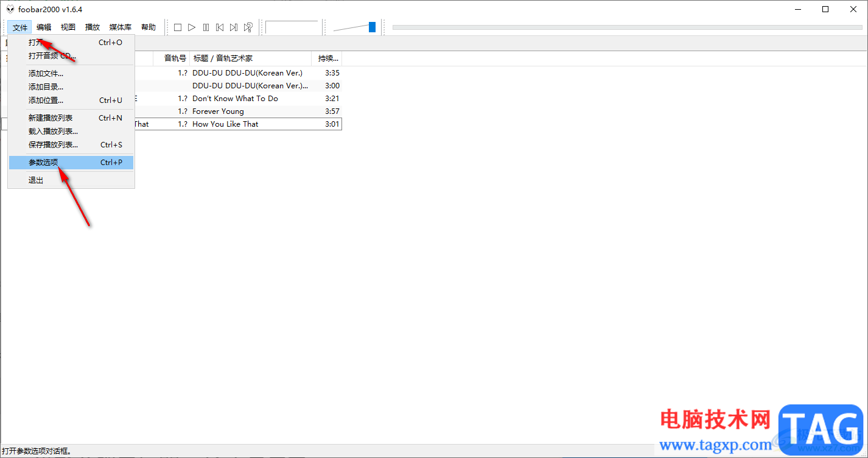Adjust the volume slider handle
The width and height of the screenshot is (868, 458).
(372, 27)
